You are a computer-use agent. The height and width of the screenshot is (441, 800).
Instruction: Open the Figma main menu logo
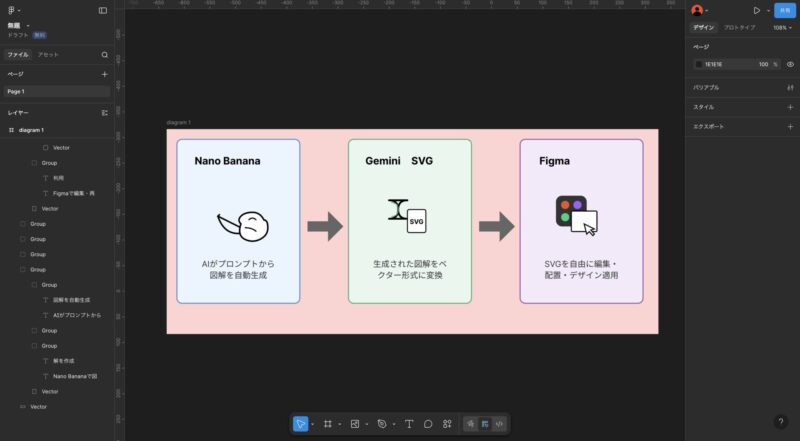click(x=12, y=10)
